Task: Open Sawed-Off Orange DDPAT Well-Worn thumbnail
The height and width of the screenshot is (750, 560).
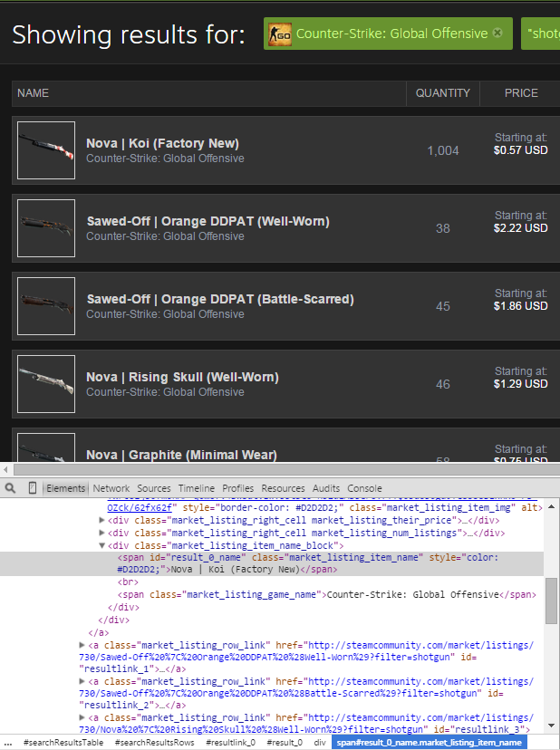Action: coord(46,228)
